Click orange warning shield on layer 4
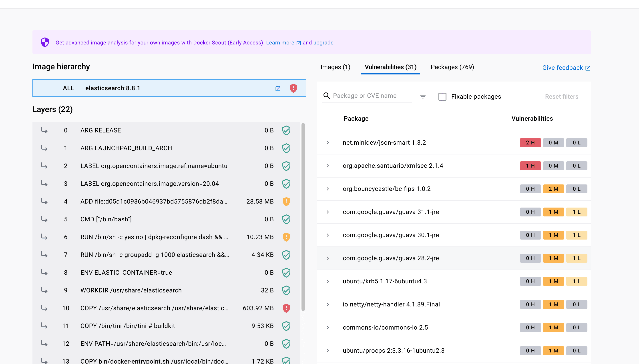 (286, 202)
